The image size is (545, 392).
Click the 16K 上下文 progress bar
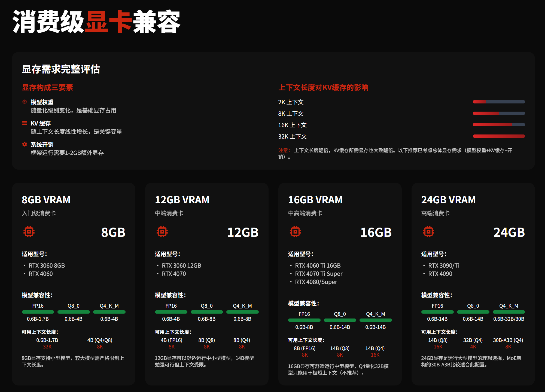click(x=499, y=125)
